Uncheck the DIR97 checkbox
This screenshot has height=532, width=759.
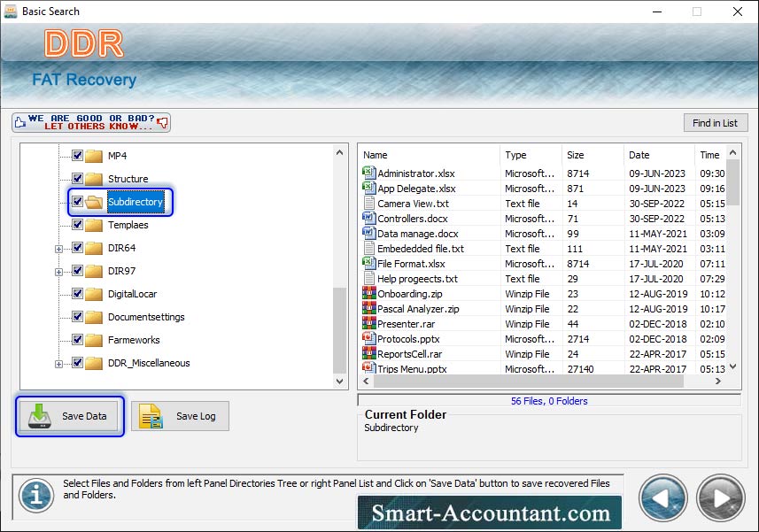(77, 270)
